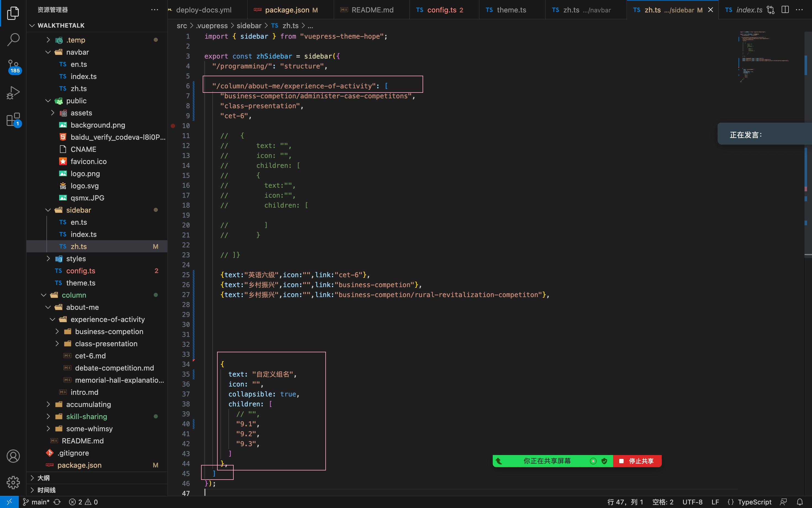
Task: Open the Search view icon
Action: pyautogui.click(x=13, y=39)
